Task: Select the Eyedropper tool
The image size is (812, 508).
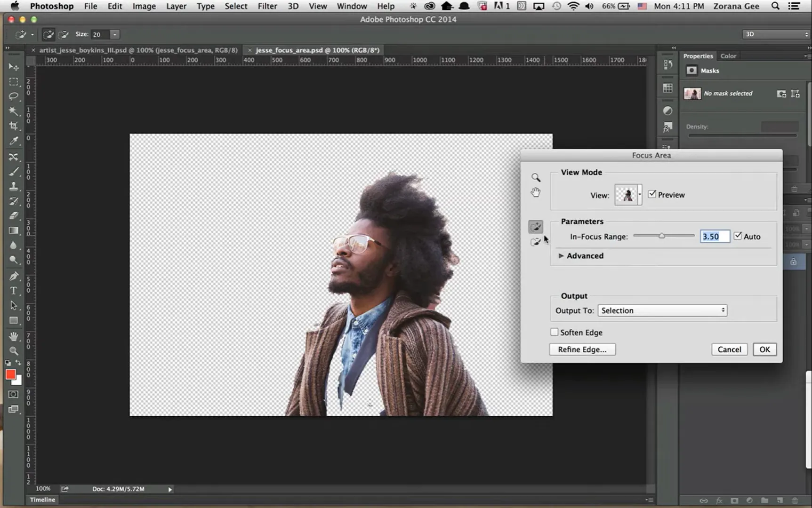Action: (14, 141)
